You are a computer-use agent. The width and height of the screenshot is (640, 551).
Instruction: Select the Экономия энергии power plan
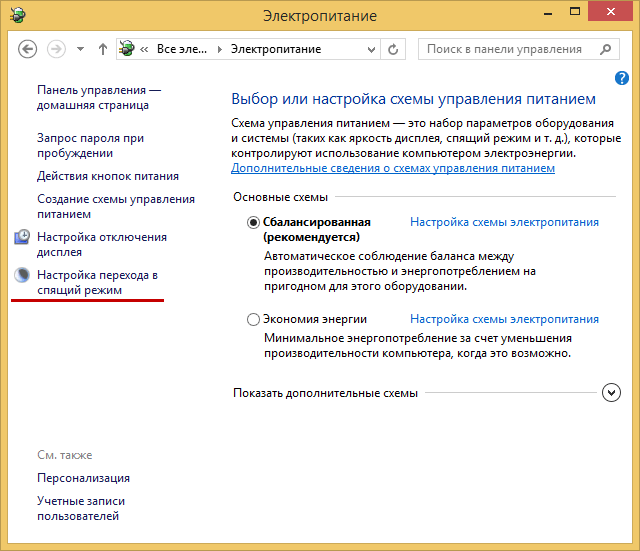(x=253, y=320)
